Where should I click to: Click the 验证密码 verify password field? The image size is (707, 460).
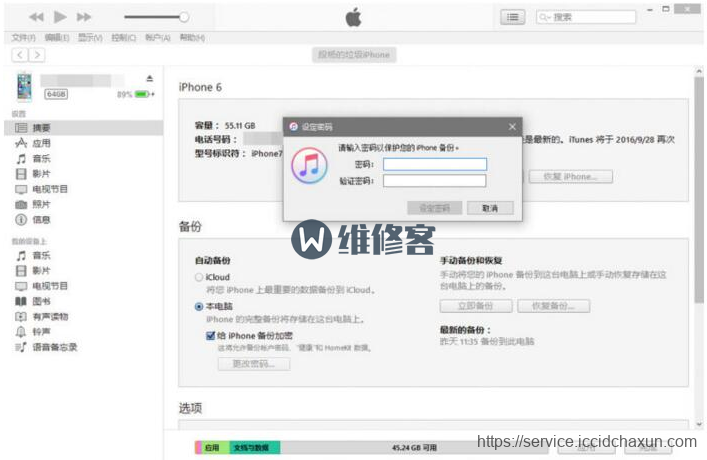tap(435, 181)
